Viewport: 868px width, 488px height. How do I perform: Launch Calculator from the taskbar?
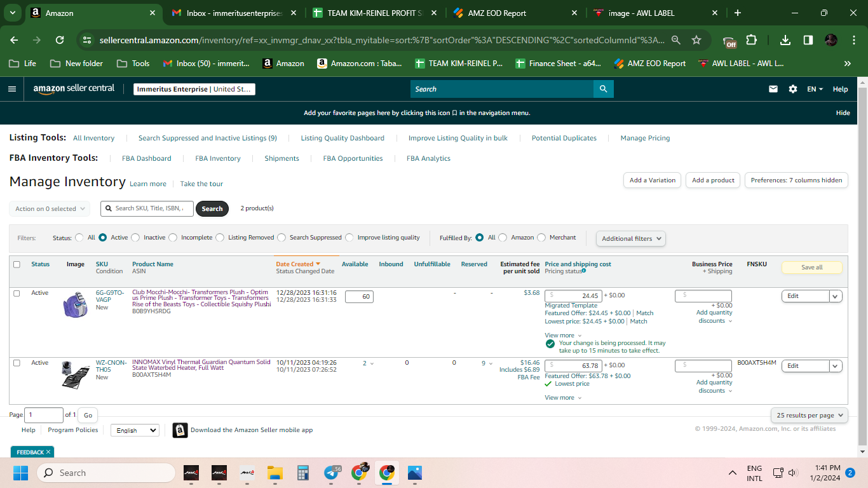[x=302, y=473]
